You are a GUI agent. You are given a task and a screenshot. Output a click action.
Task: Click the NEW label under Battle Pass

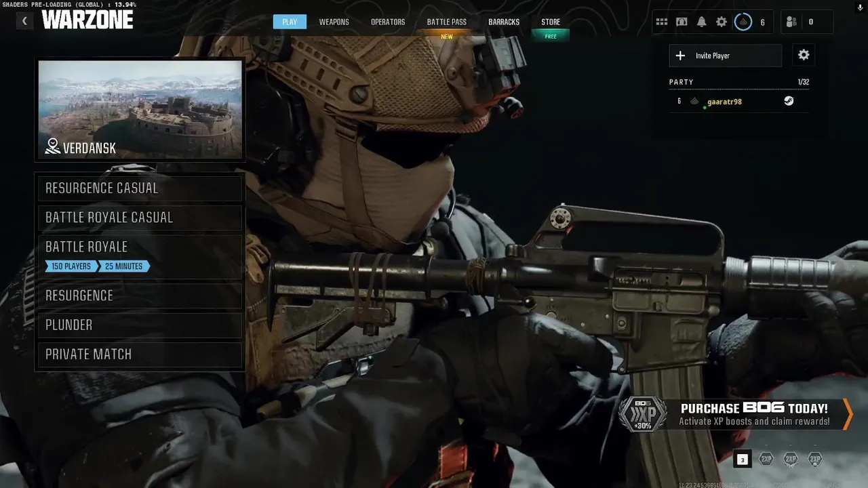click(447, 37)
